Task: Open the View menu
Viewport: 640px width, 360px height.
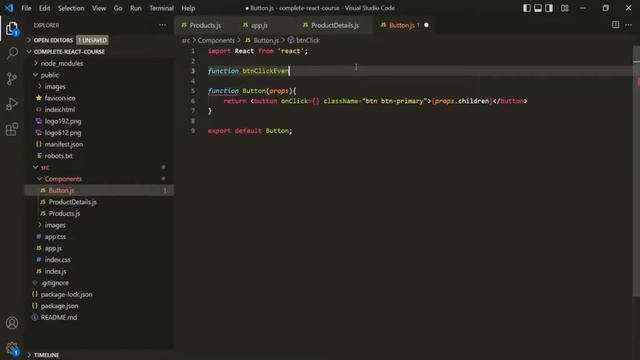Action: tap(99, 8)
